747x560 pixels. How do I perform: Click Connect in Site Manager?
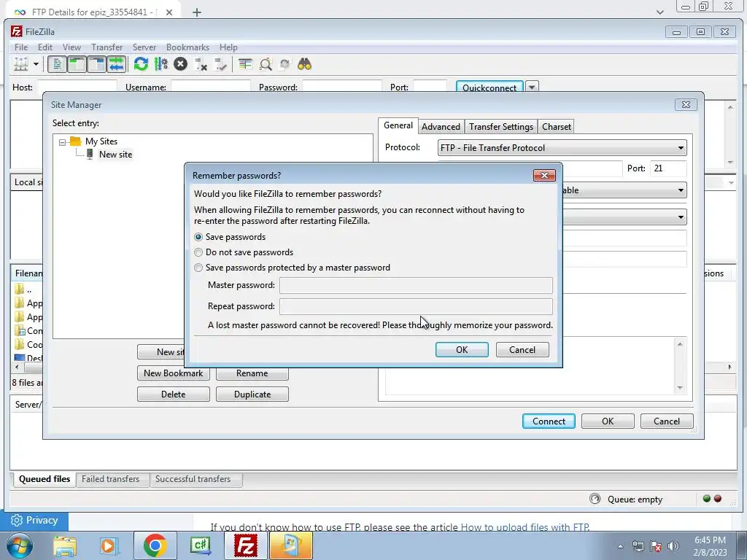tap(549, 421)
